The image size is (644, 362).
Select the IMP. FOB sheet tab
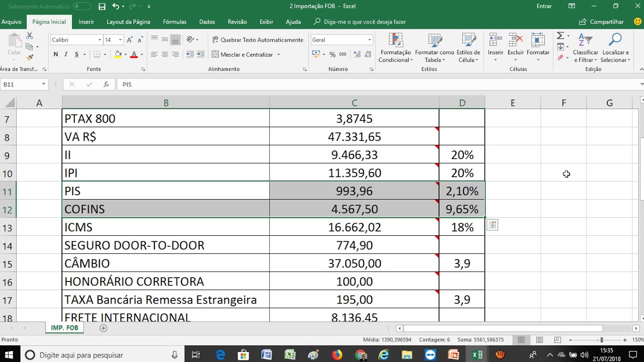click(64, 328)
